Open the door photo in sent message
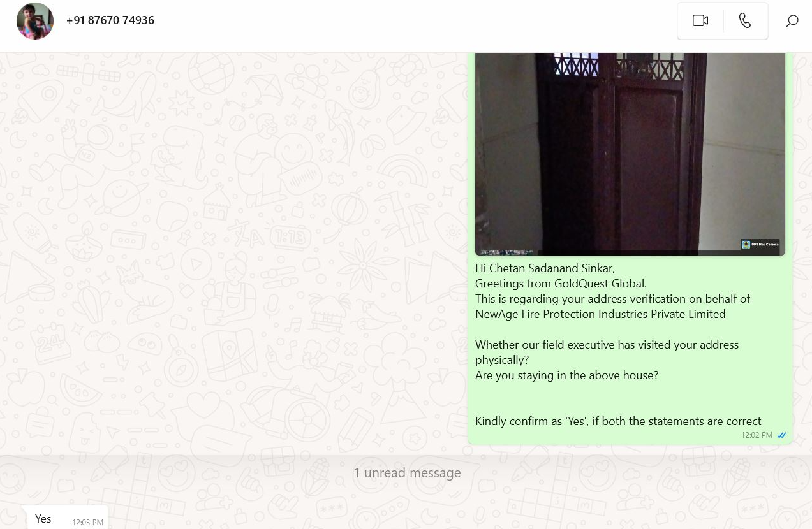 tap(630, 154)
